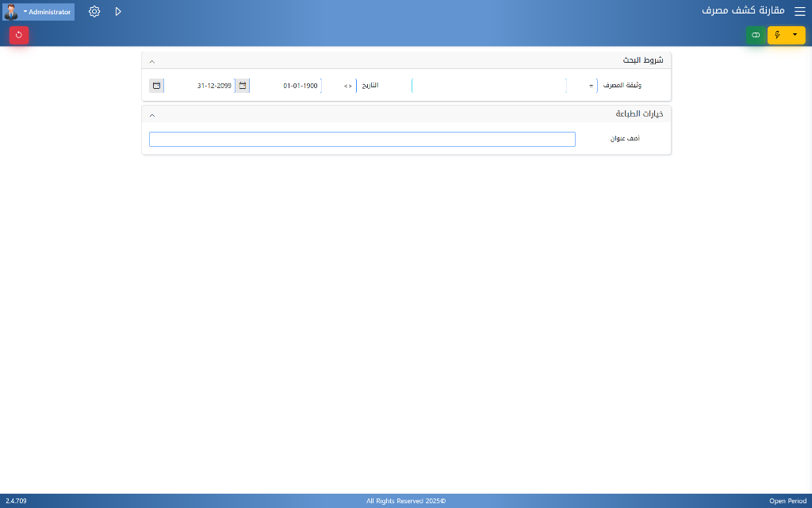Click the Administrator avatar picture
The image size is (812, 508).
pos(11,12)
